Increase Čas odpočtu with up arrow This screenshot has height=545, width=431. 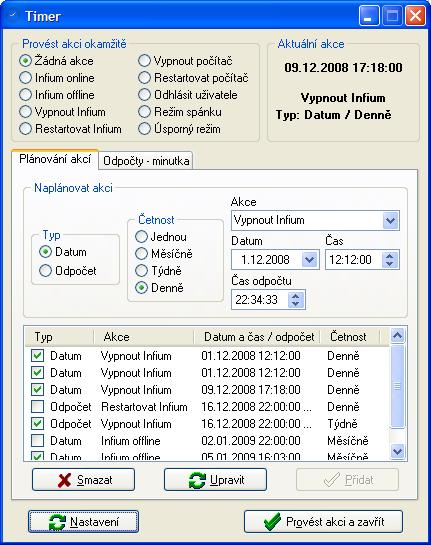pos(296,296)
